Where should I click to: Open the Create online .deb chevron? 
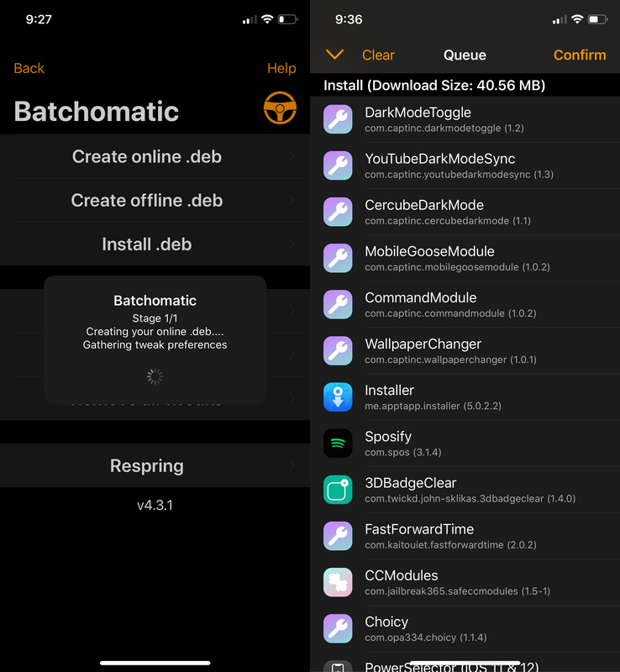[x=292, y=156]
